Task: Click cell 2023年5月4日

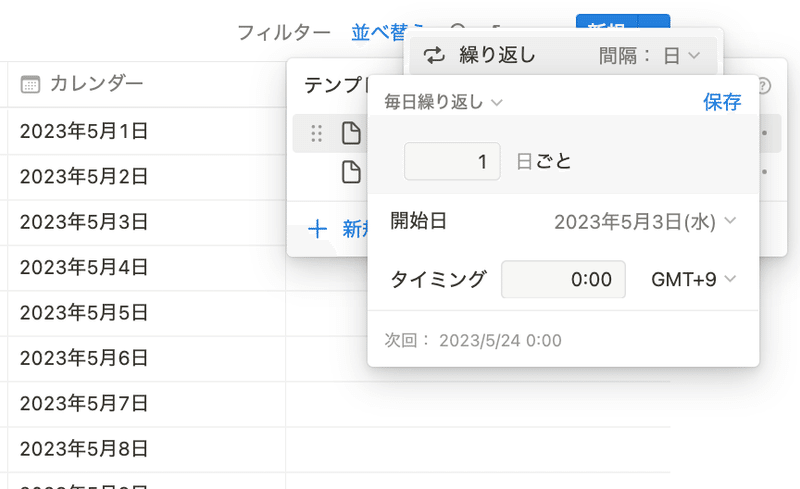Action: (x=146, y=268)
